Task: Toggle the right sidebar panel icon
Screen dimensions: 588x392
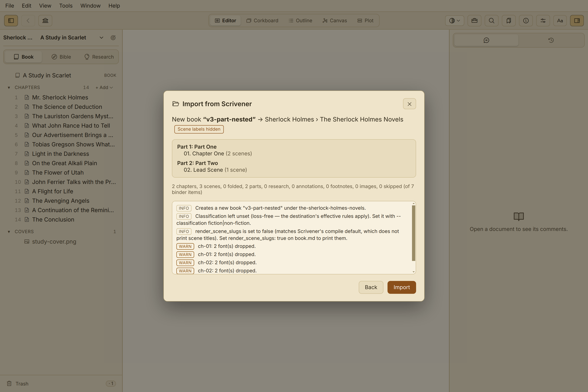Action: click(x=577, y=20)
